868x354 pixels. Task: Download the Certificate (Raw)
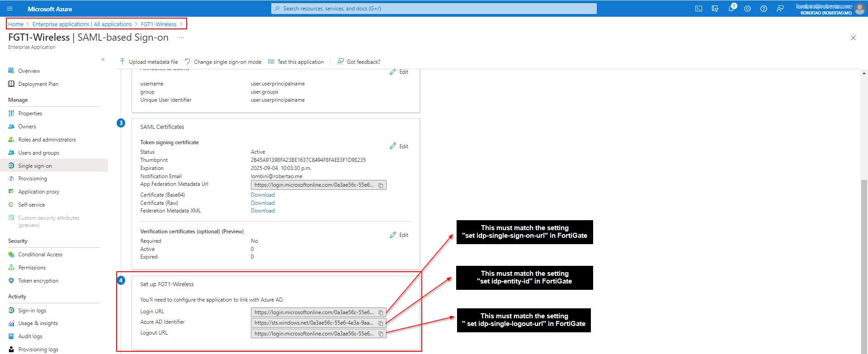[263, 203]
